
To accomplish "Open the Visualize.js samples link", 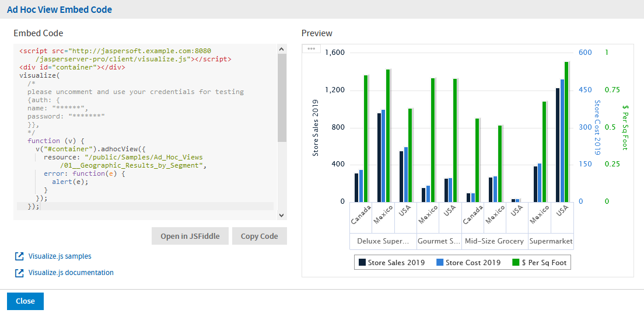I will coord(60,256).
